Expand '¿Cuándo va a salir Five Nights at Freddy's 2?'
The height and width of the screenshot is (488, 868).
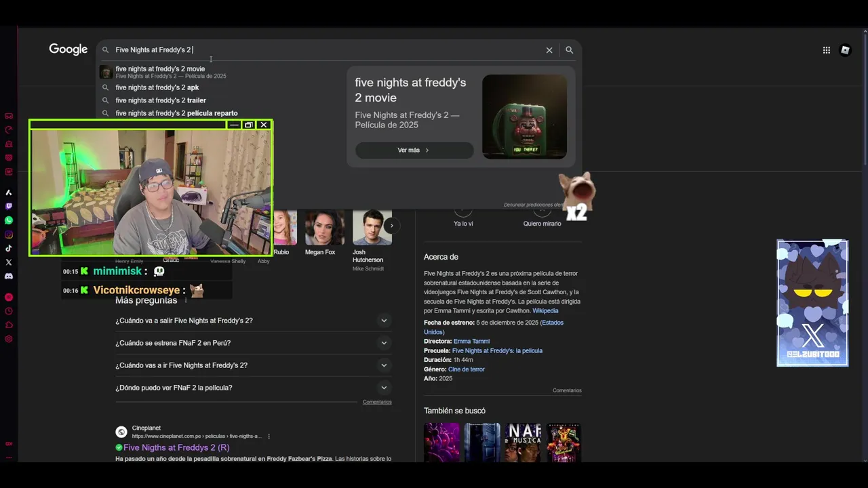(x=253, y=321)
